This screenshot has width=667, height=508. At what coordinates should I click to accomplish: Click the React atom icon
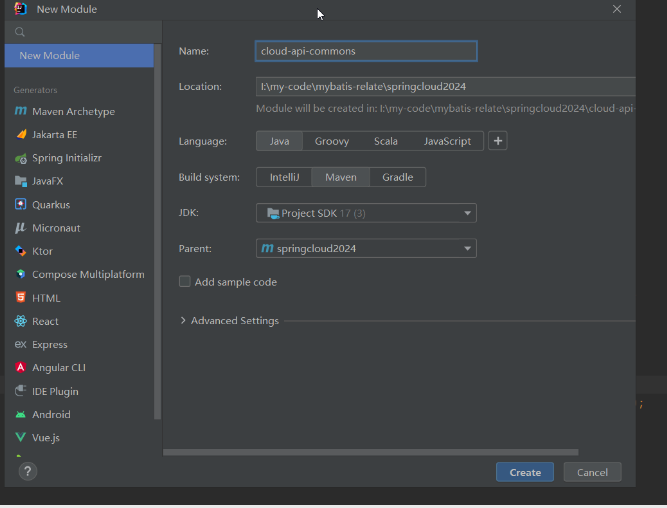click(20, 321)
